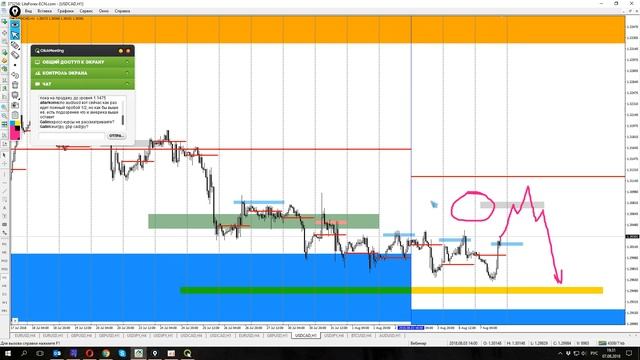The width and height of the screenshot is (640, 360).
Task: Select the active USDCAD,H1 chart tab
Action: pos(306,336)
